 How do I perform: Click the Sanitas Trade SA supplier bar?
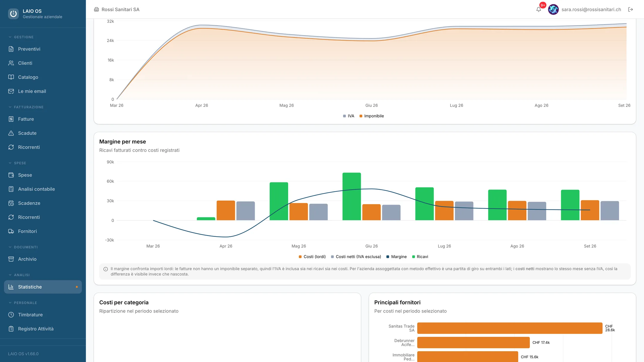510,328
